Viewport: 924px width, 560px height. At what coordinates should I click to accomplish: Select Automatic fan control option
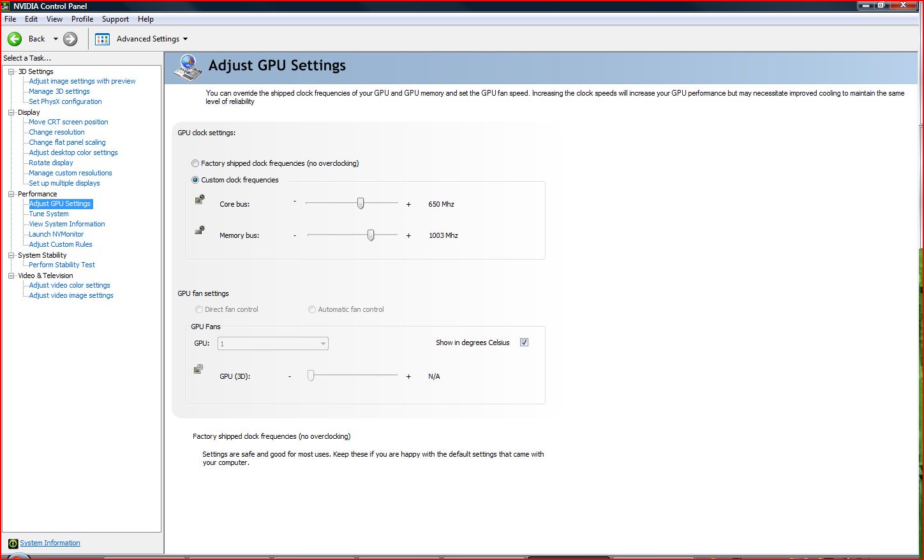(x=312, y=309)
